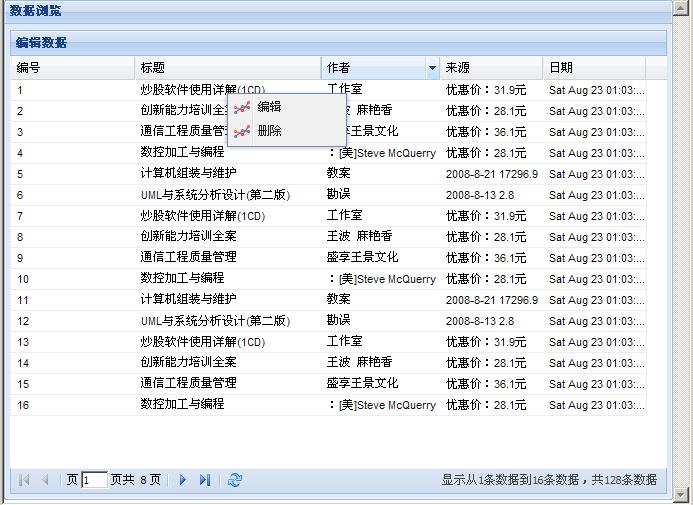The image size is (693, 505).
Task: Click the date cell in row 12
Action: [597, 321]
